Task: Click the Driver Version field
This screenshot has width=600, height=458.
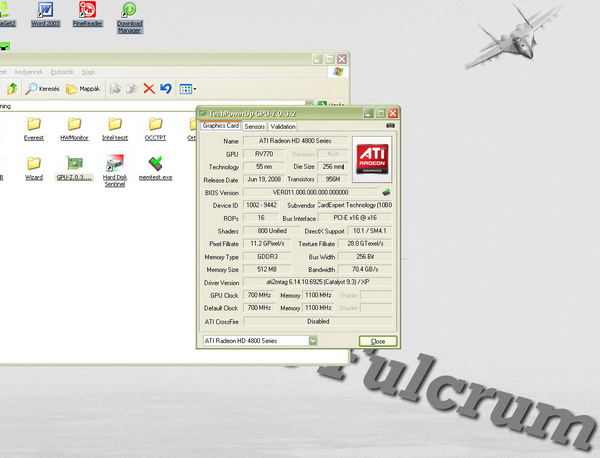Action: coord(318,282)
